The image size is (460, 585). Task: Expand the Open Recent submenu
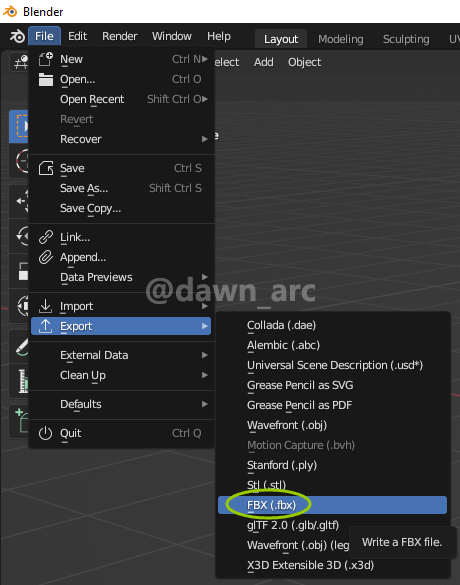pyautogui.click(x=121, y=99)
